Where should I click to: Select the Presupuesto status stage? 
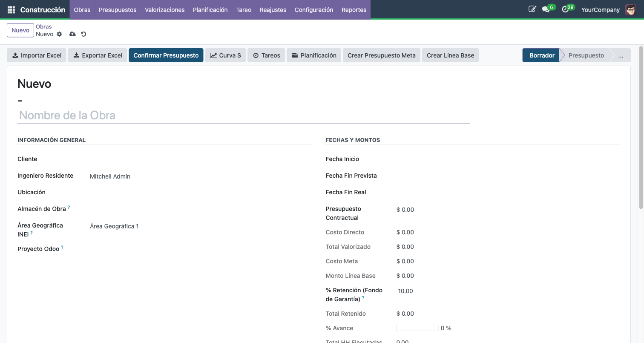pos(586,55)
